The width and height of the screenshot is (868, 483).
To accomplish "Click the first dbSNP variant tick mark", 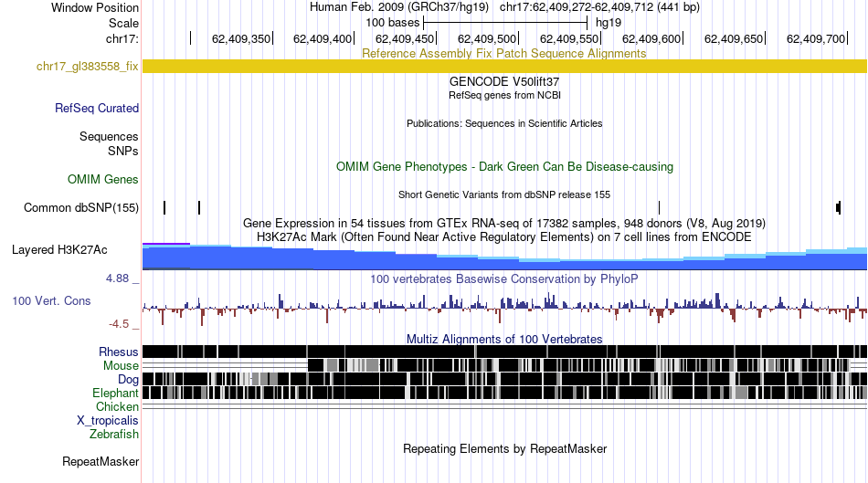I will 164,207.
